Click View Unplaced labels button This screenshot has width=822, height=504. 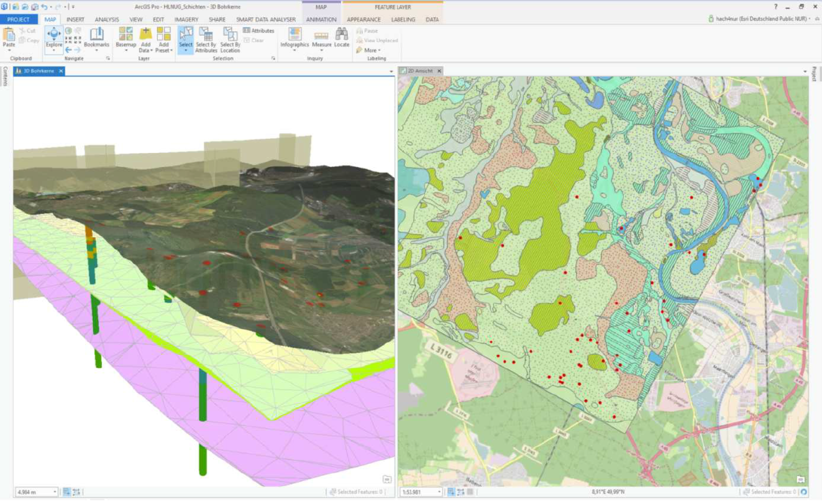[x=377, y=40]
